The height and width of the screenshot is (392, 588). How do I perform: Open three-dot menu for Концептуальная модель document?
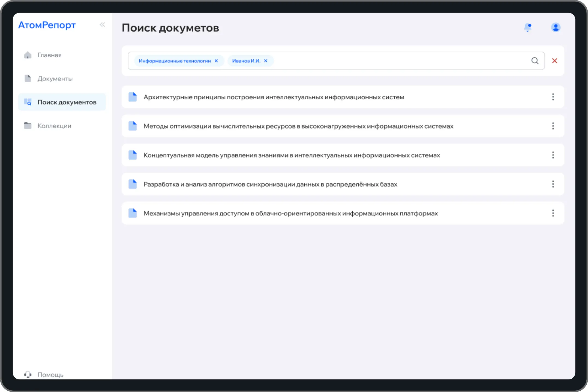[553, 155]
